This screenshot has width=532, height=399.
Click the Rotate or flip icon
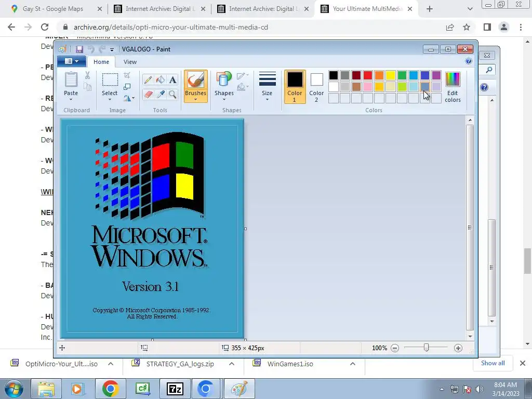[x=129, y=98]
